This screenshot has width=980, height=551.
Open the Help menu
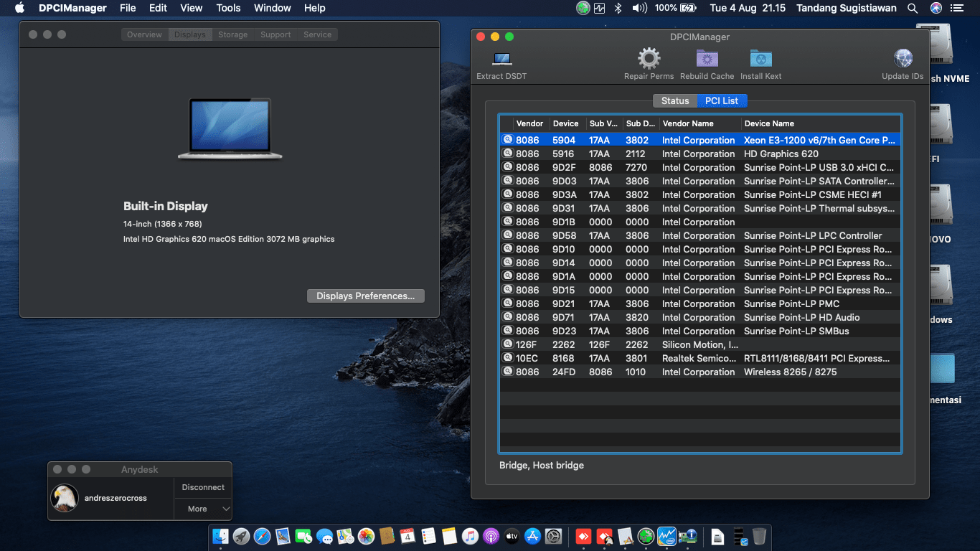[315, 8]
